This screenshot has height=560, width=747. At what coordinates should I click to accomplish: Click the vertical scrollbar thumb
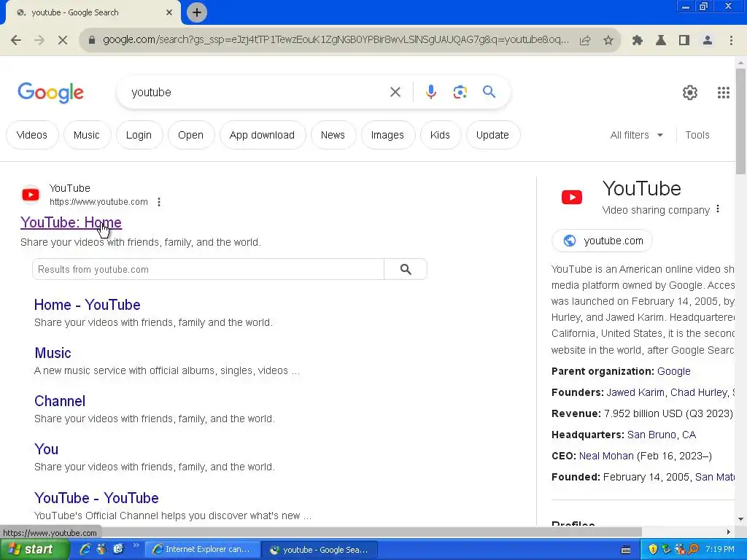pyautogui.click(x=740, y=122)
